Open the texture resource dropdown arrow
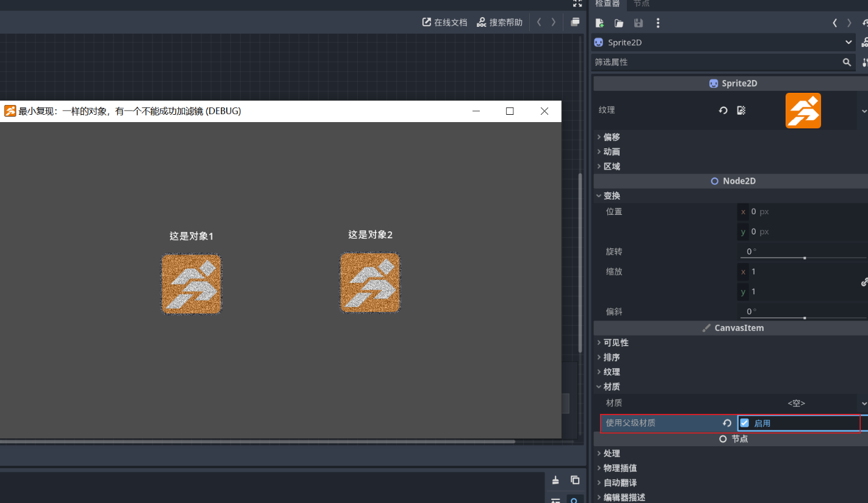This screenshot has width=868, height=503. click(864, 111)
